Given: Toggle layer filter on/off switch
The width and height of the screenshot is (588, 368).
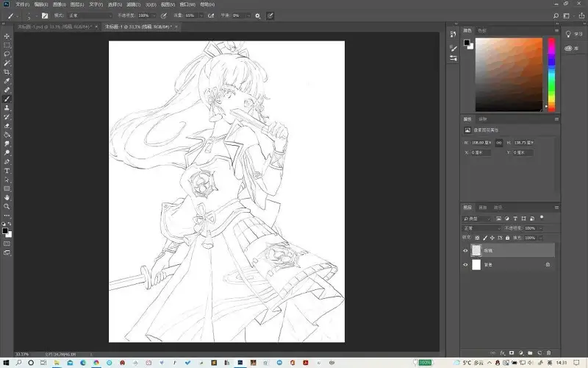Looking at the screenshot, I should click(x=542, y=217).
